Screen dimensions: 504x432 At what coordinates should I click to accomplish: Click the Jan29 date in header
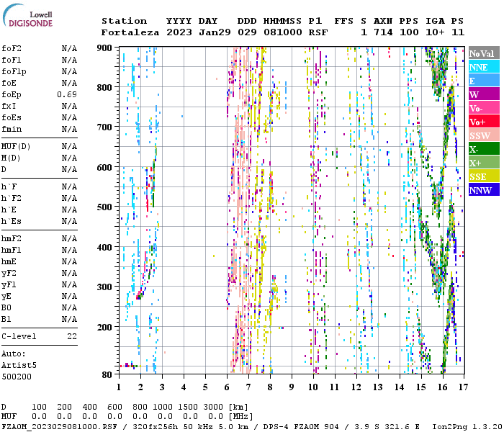coord(215,32)
